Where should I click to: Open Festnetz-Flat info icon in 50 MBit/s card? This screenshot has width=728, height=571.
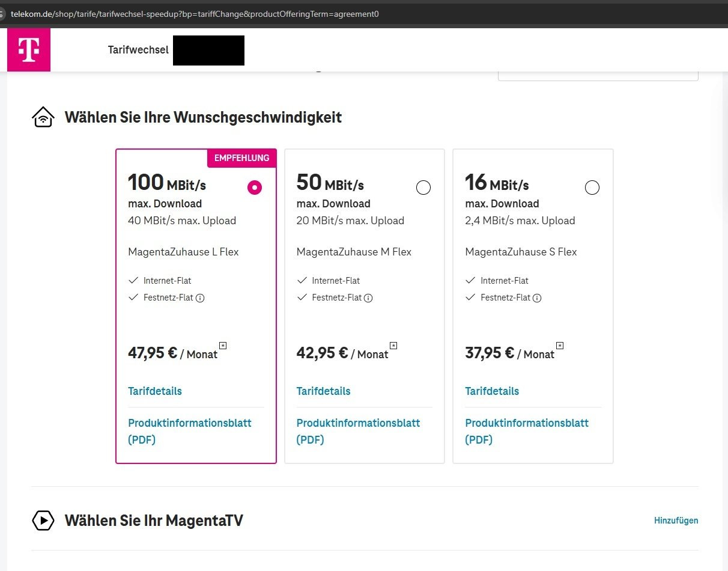[x=369, y=298]
